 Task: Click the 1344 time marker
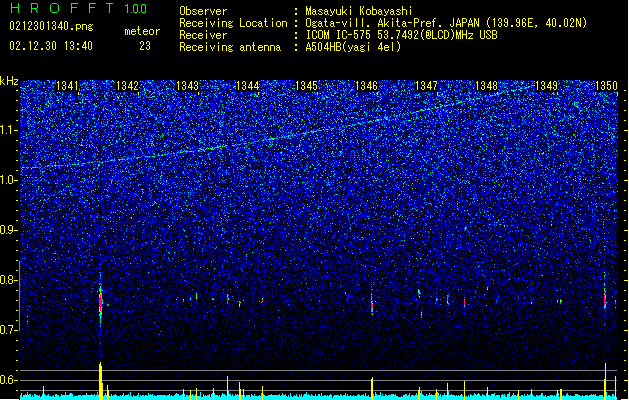coord(248,86)
